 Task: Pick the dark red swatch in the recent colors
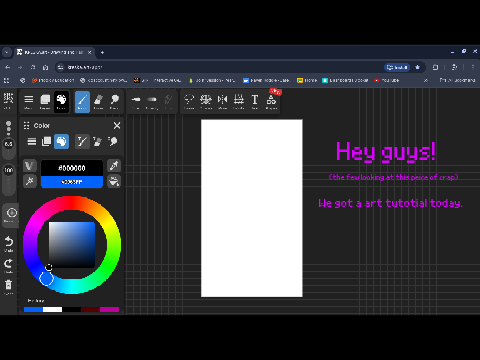tap(90, 310)
